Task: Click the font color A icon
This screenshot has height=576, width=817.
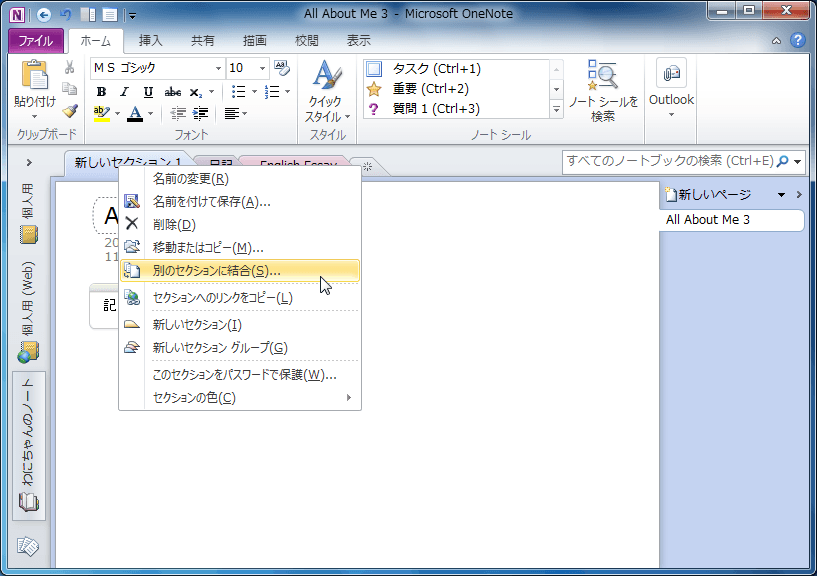Action: (135, 113)
